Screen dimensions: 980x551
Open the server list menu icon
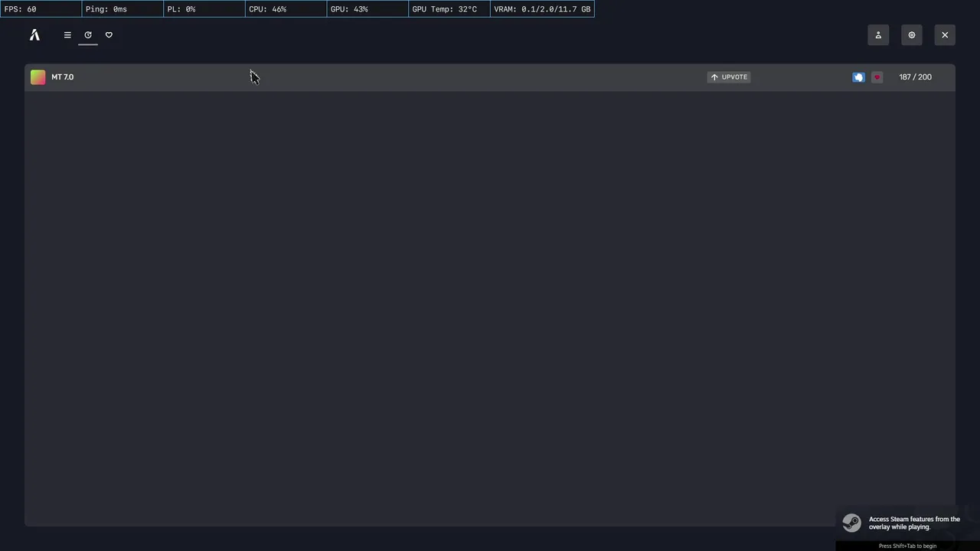[x=67, y=35]
